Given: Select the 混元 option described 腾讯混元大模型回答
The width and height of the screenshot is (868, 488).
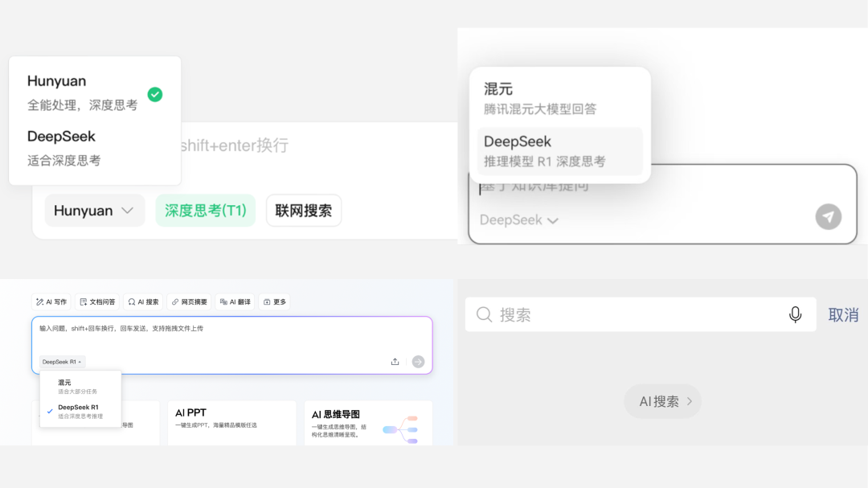Looking at the screenshot, I should 559,99.
